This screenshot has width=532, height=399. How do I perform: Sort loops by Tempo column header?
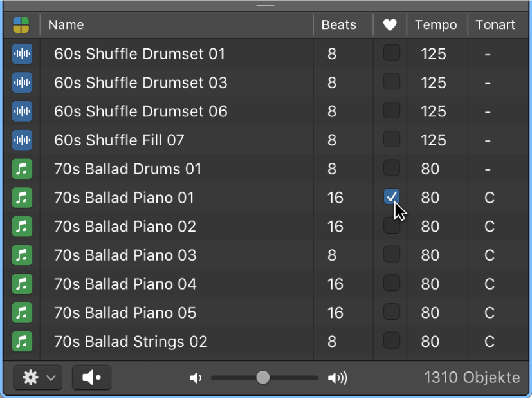coord(436,24)
